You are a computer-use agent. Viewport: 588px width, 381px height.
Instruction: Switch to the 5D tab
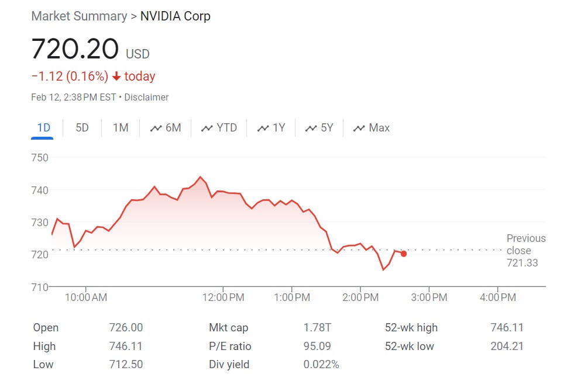(82, 128)
